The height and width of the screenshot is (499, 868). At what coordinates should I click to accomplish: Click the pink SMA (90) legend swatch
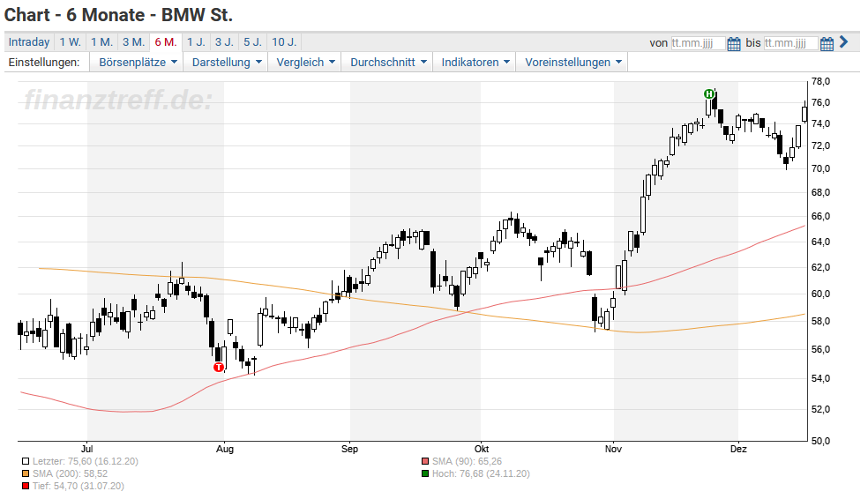(x=425, y=461)
